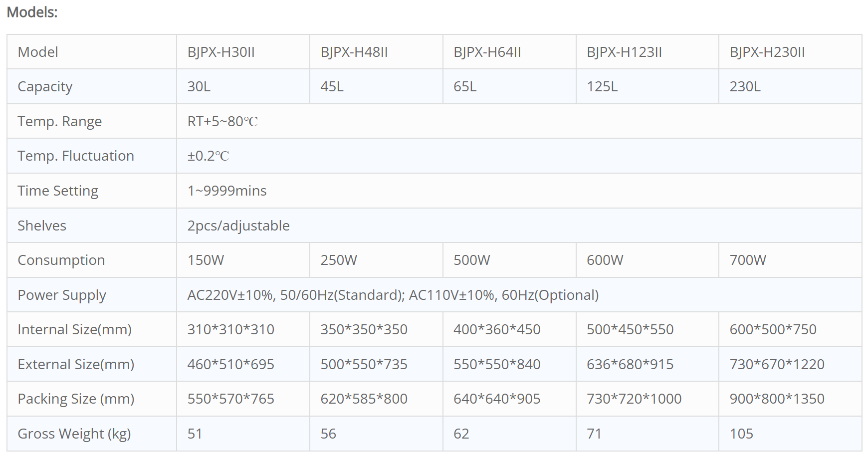
Task: Select the AC220V power supply text
Action: coord(393,295)
